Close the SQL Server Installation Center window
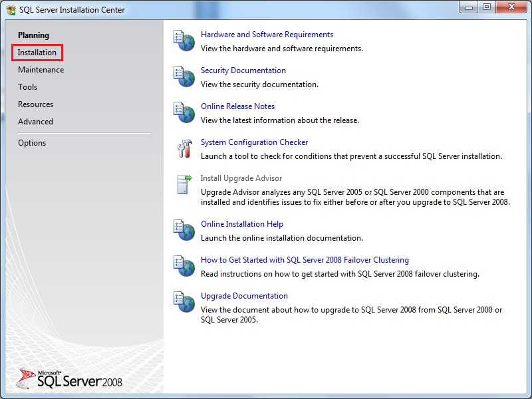This screenshot has width=532, height=399. pyautogui.click(x=511, y=7)
